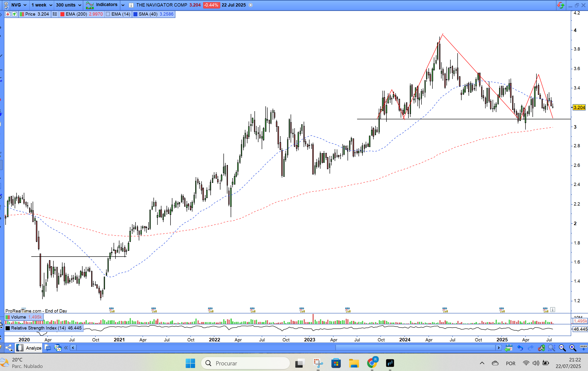Click the zoom in magnifier icon
588x371 pixels.
click(x=573, y=348)
